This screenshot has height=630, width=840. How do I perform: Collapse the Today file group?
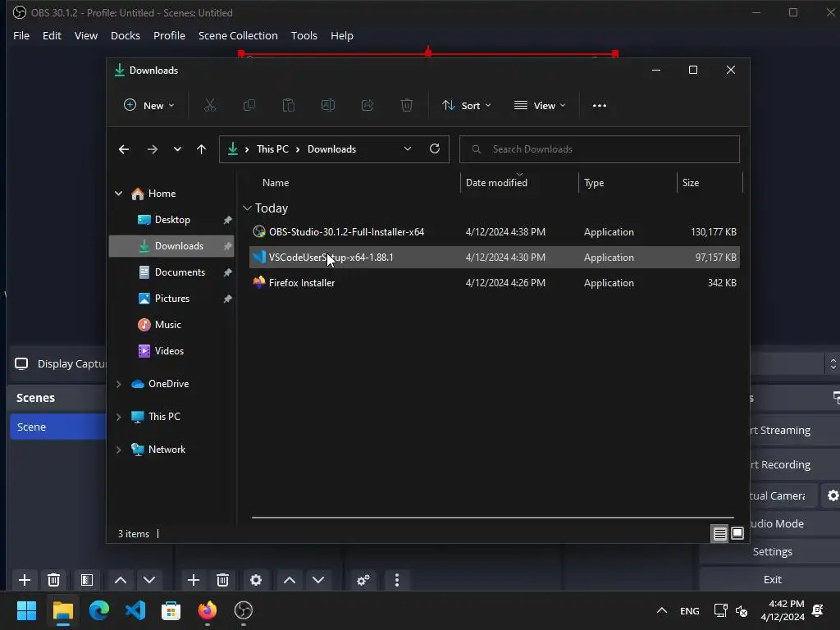247,208
